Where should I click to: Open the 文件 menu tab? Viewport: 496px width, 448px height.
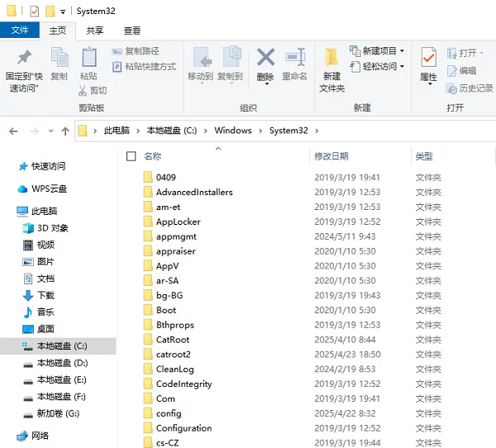[20, 31]
